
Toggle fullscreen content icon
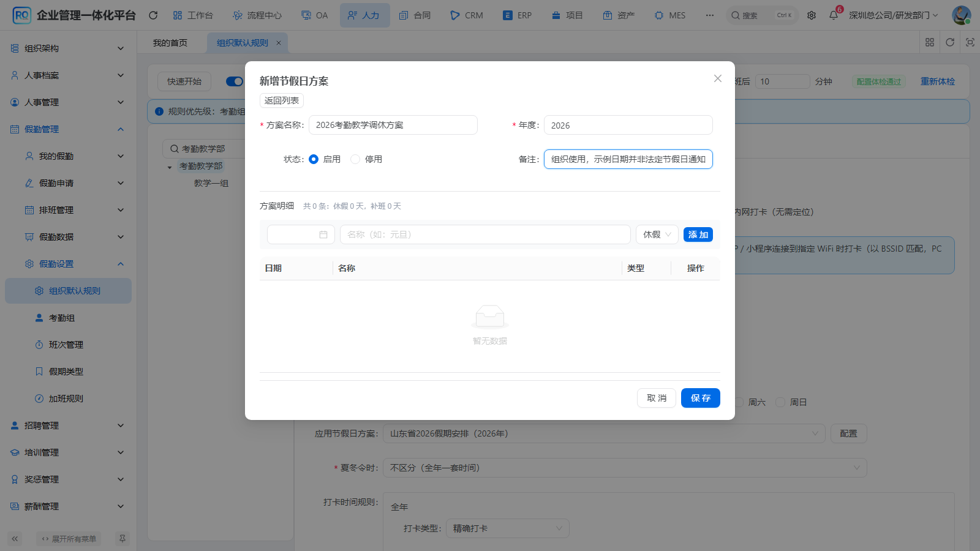(x=970, y=42)
